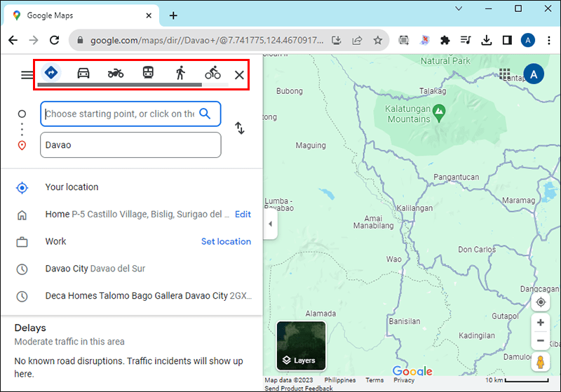Click Send Product Feedback link
Viewport: 561px width, 392px height.
[x=299, y=388]
